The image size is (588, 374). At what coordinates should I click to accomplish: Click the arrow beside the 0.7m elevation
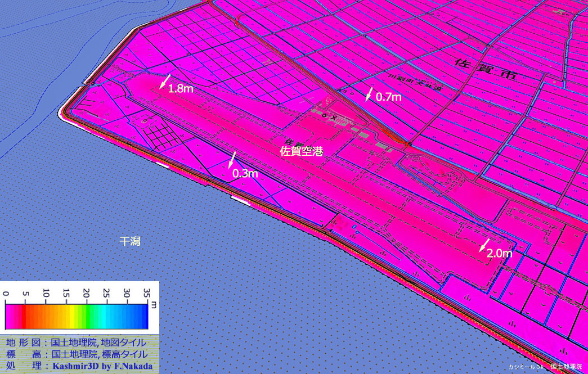click(369, 94)
